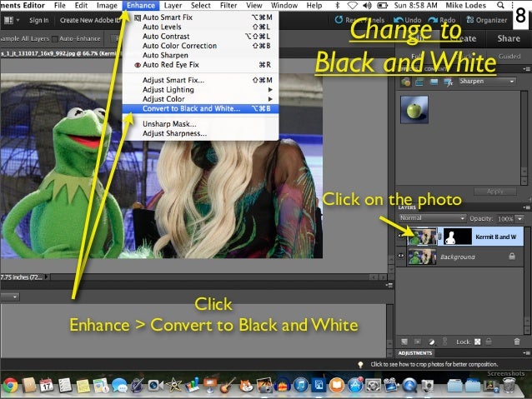Viewport: 532px width, 399px height.
Task: Open iMovie star icon in Dock
Action: 173,386
